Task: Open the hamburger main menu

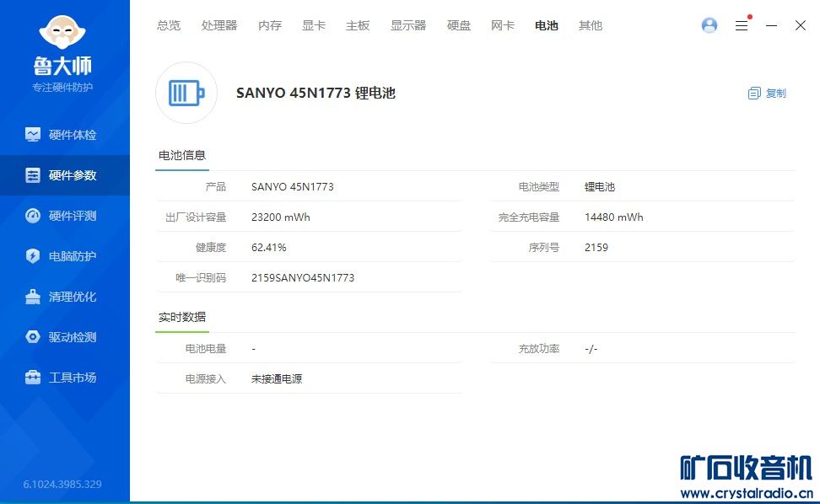Action: (742, 25)
